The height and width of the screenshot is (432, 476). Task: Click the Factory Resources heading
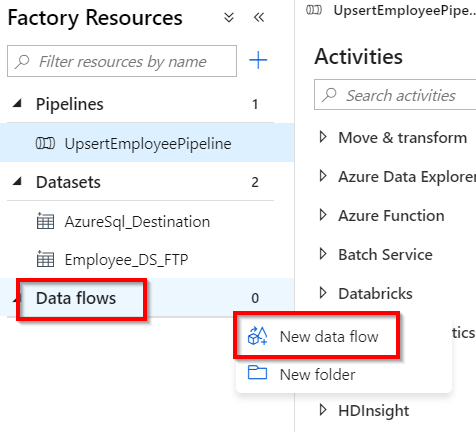(x=95, y=17)
